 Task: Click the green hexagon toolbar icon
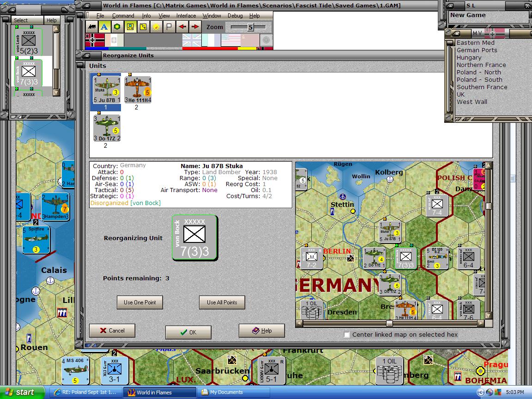[x=117, y=27]
